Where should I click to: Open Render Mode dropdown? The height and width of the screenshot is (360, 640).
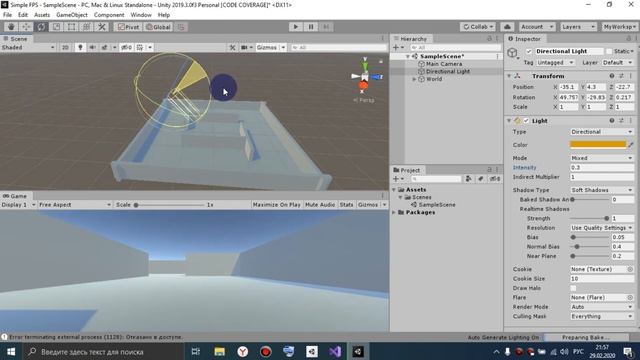click(602, 307)
